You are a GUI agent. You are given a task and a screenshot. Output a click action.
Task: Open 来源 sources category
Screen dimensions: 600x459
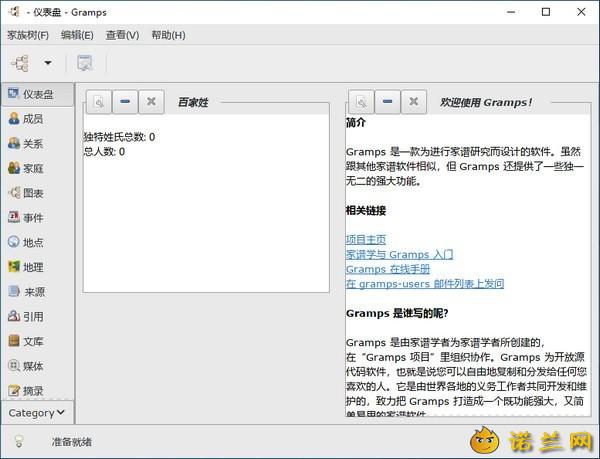[38, 292]
